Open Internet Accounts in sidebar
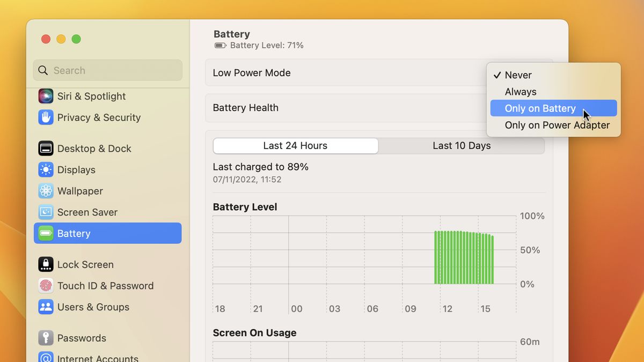Image resolution: width=644 pixels, height=362 pixels. [98, 358]
